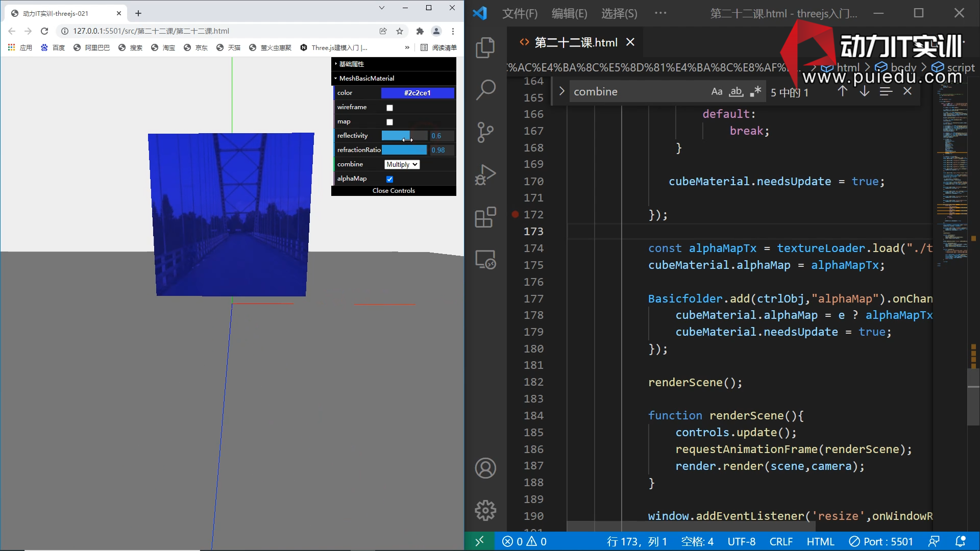The height and width of the screenshot is (551, 980).
Task: Collapse the MeshBasicMaterial folder
Action: tap(366, 79)
